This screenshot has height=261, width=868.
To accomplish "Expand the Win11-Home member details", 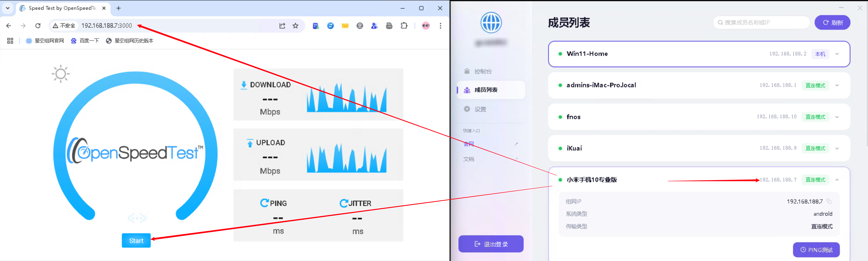I will pos(837,54).
